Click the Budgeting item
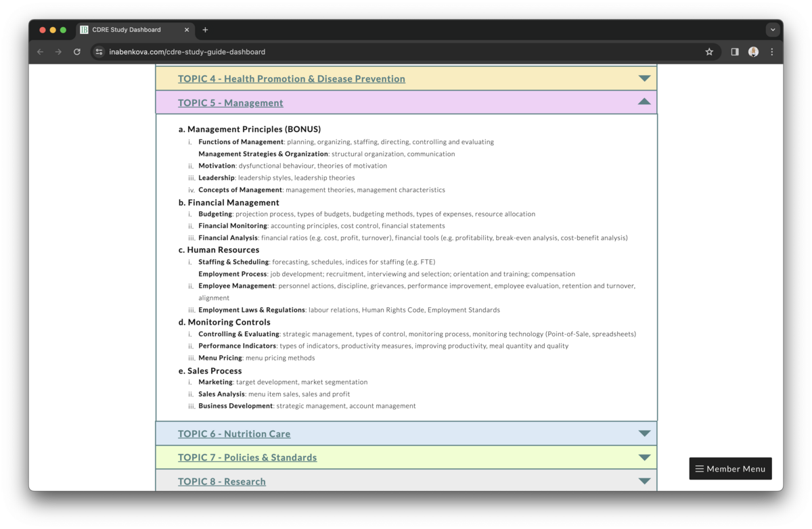The width and height of the screenshot is (812, 529). (215, 214)
